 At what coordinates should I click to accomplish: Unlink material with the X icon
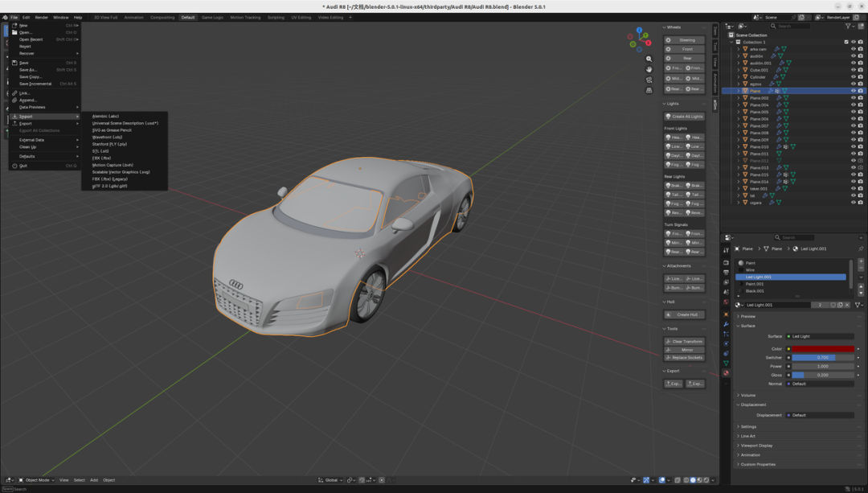(847, 305)
